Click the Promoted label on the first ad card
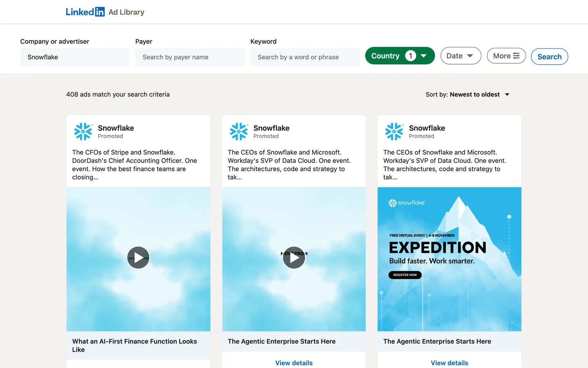The width and height of the screenshot is (588, 368). [x=110, y=136]
